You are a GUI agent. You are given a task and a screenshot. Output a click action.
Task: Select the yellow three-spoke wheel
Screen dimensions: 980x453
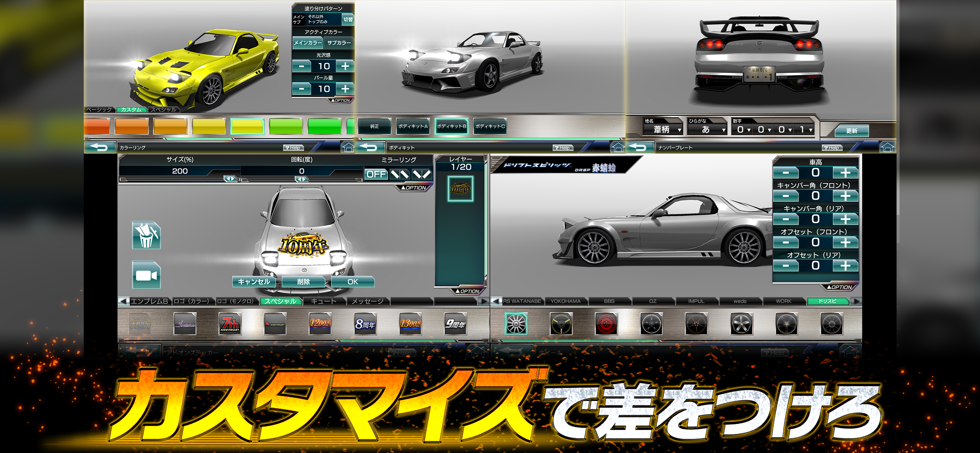(x=561, y=324)
